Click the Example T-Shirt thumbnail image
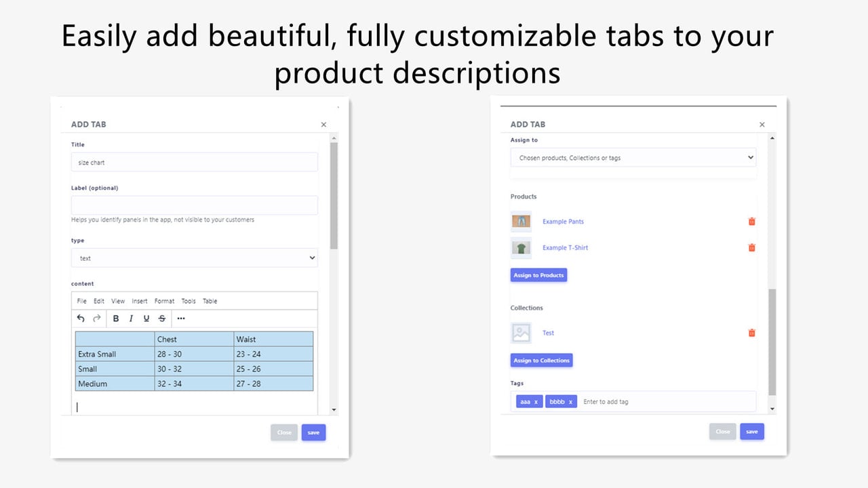Image resolution: width=868 pixels, height=488 pixels. 521,248
